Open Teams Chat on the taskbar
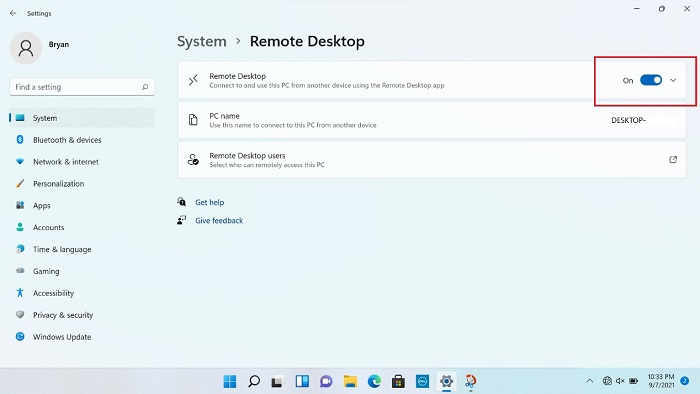The image size is (700, 394). [x=326, y=381]
